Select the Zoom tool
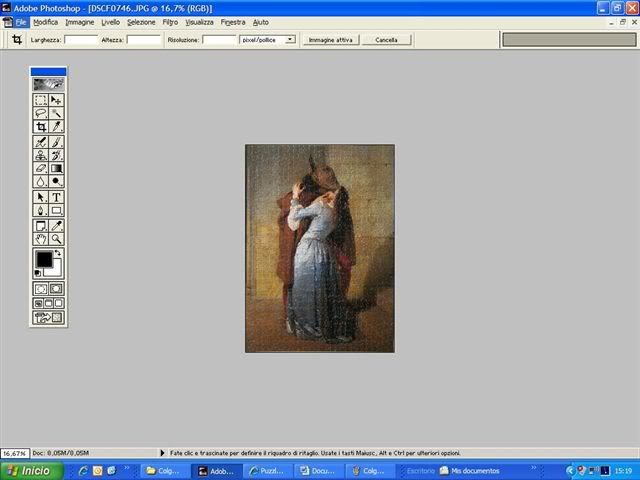 tap(56, 239)
